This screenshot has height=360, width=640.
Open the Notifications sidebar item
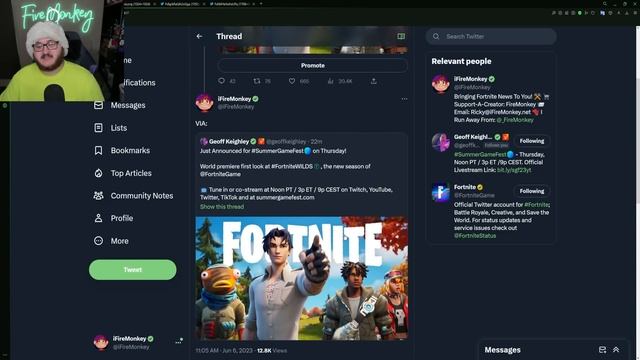click(139, 83)
